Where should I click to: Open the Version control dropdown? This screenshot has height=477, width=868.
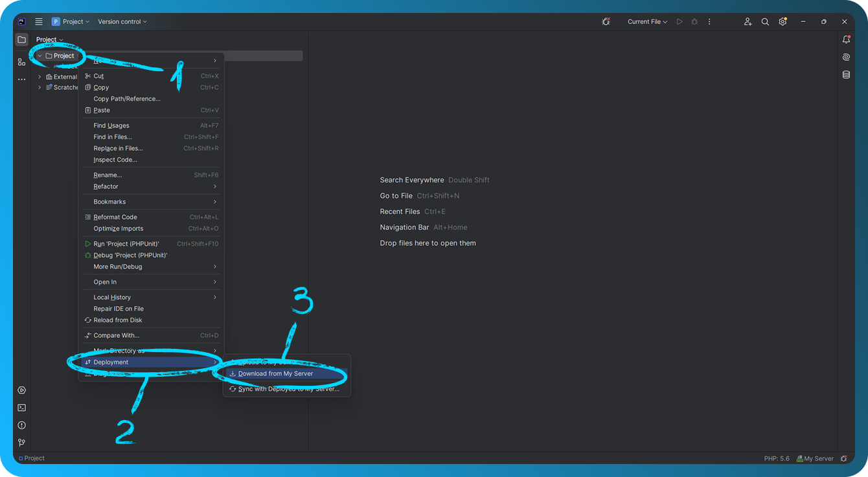pyautogui.click(x=122, y=21)
